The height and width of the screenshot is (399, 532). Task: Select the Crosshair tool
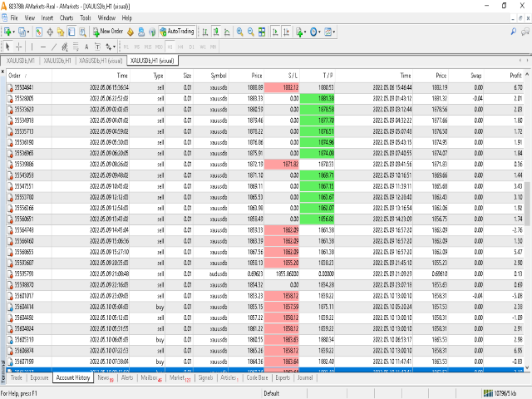20,47
